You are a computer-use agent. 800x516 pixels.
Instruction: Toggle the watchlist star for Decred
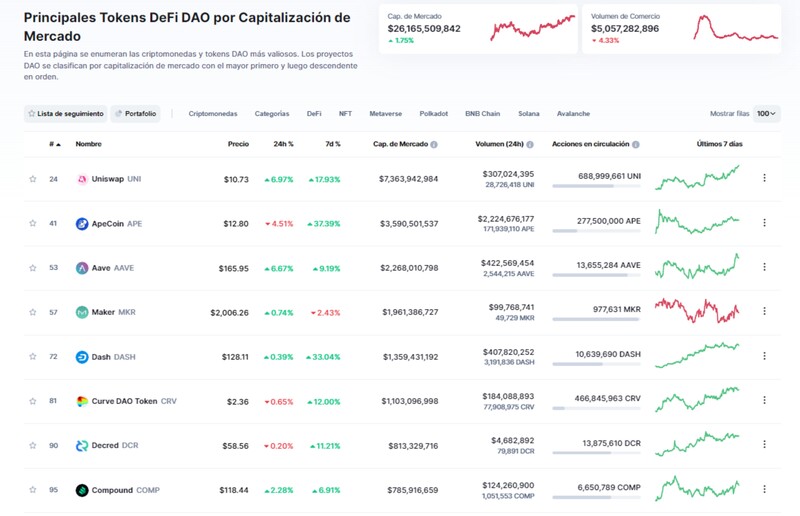click(x=33, y=445)
